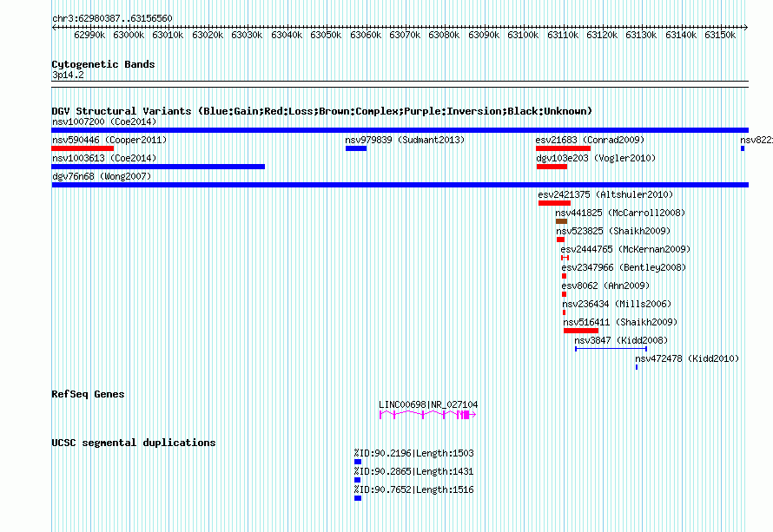Open dgv76n68 (Wong2007) variant label
Viewport: 773px width, 532px height.
point(102,176)
